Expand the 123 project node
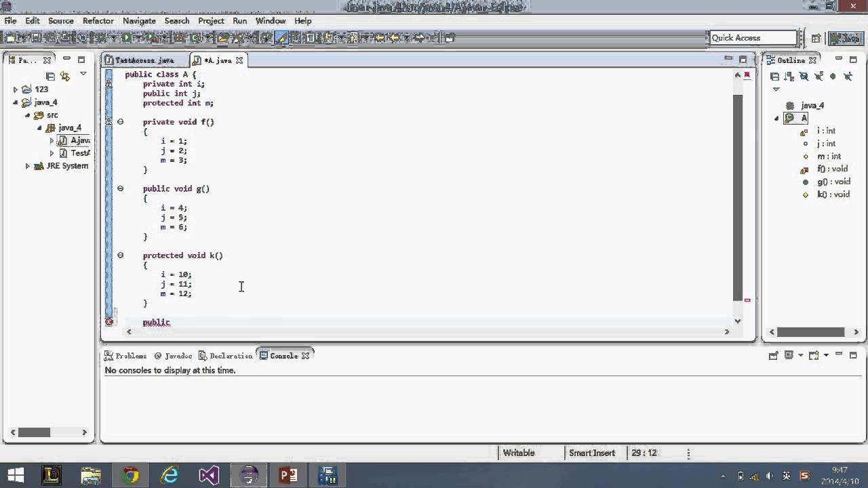This screenshot has width=868, height=488. click(x=16, y=89)
